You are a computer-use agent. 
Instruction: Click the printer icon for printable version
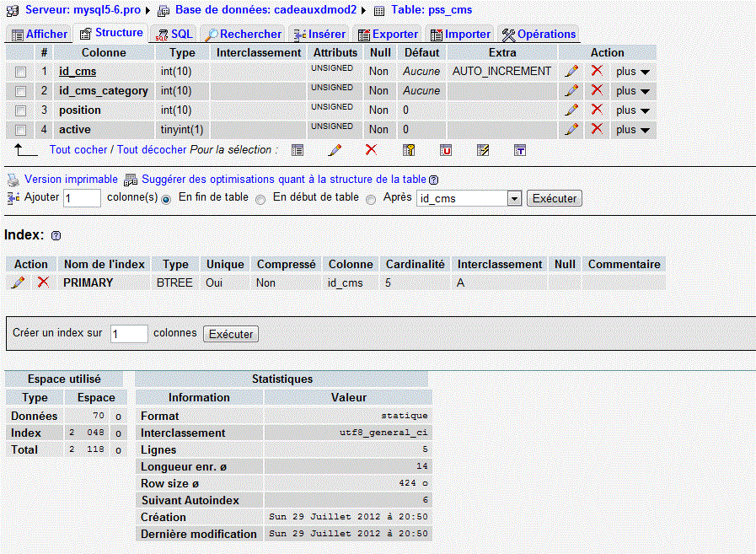coord(13,180)
